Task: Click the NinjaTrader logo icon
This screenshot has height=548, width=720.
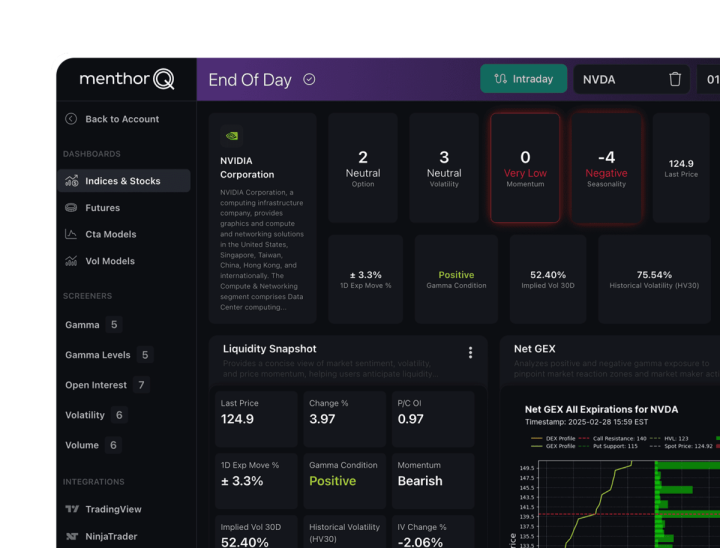Action: [x=72, y=536]
